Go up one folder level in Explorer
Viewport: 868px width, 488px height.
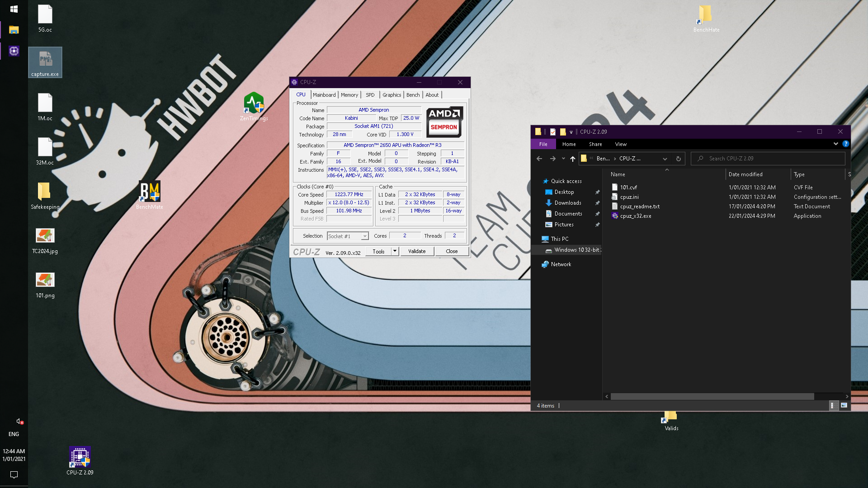point(572,159)
